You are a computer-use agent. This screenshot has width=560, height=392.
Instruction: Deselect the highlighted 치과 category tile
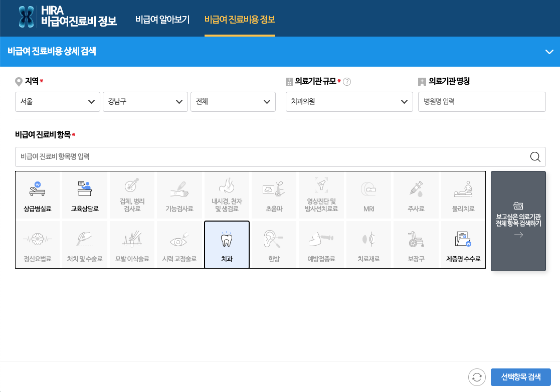227,244
